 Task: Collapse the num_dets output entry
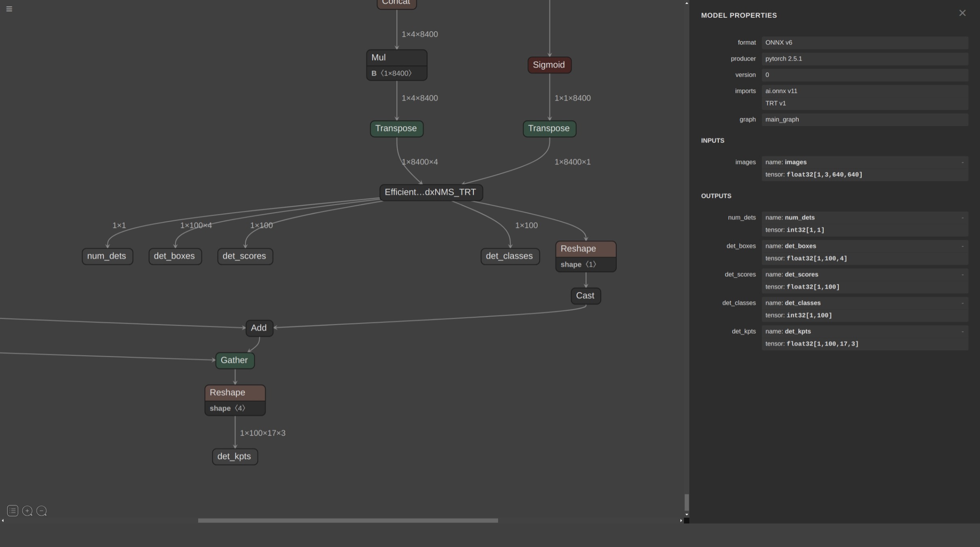click(x=962, y=218)
